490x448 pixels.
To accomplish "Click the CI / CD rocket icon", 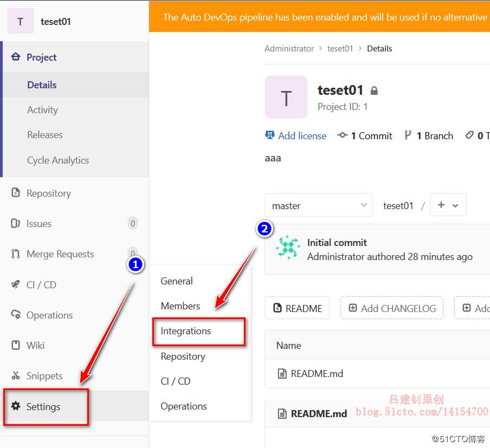I will 16,284.
